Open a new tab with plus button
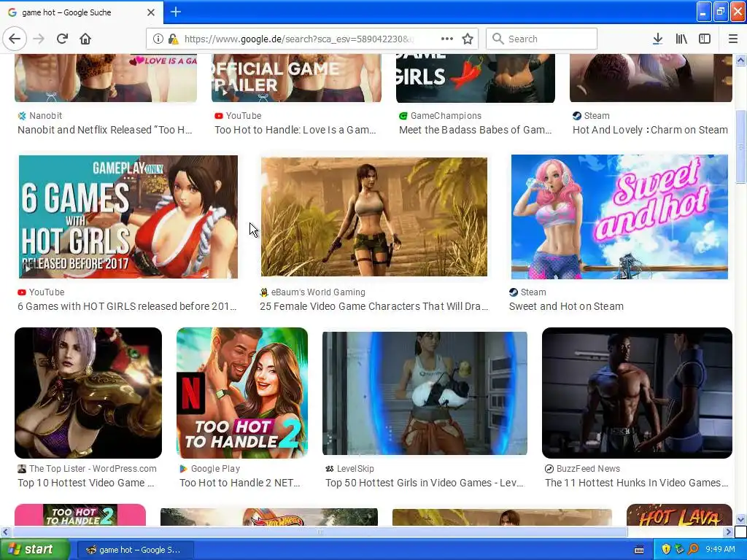This screenshot has height=560, width=747. point(176,12)
